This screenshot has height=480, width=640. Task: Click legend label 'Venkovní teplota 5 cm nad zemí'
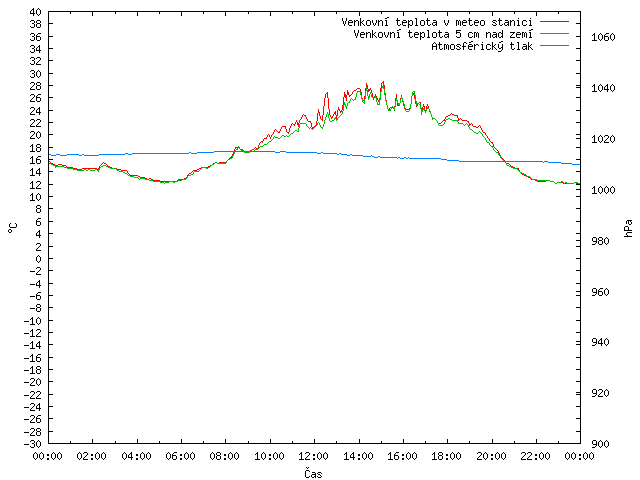click(443, 34)
